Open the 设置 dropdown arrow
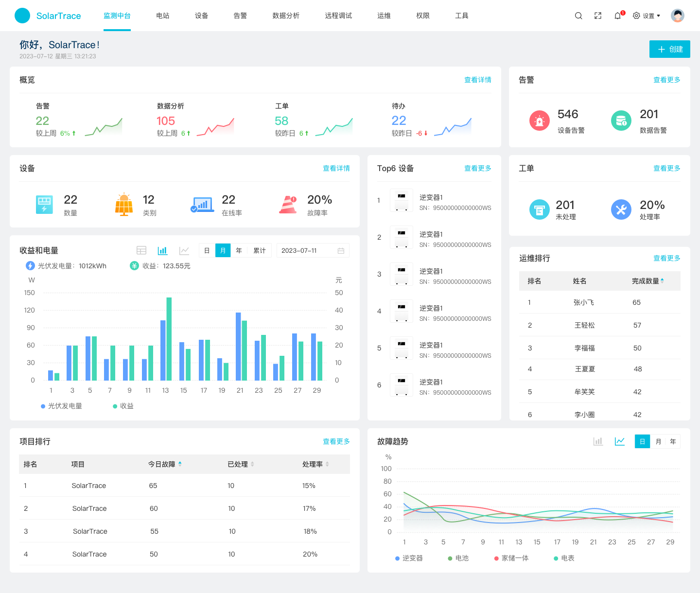 [659, 16]
